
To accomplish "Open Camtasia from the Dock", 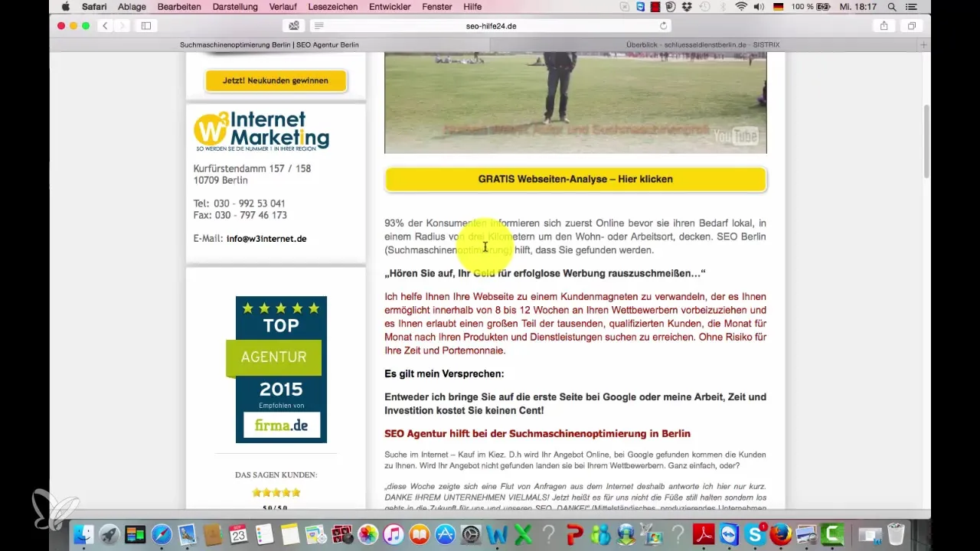I will (x=832, y=534).
